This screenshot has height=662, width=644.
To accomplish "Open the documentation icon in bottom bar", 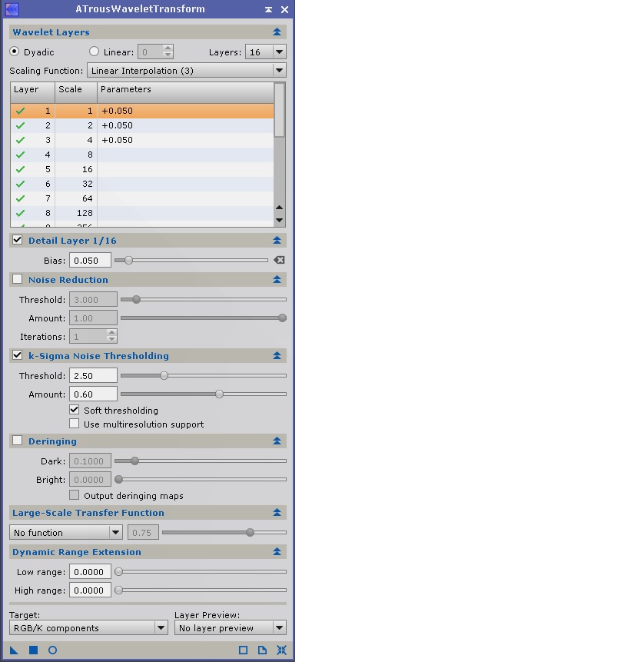I will (262, 650).
